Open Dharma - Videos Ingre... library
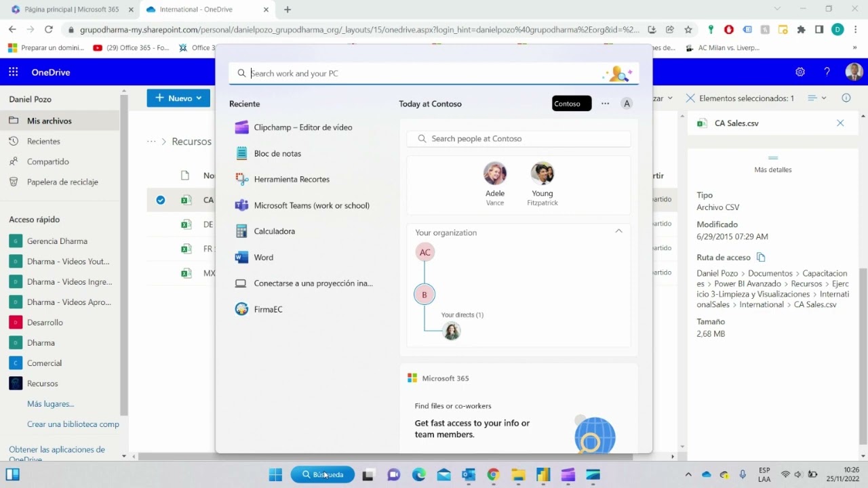Image resolution: width=868 pixels, height=488 pixels. [60, 282]
